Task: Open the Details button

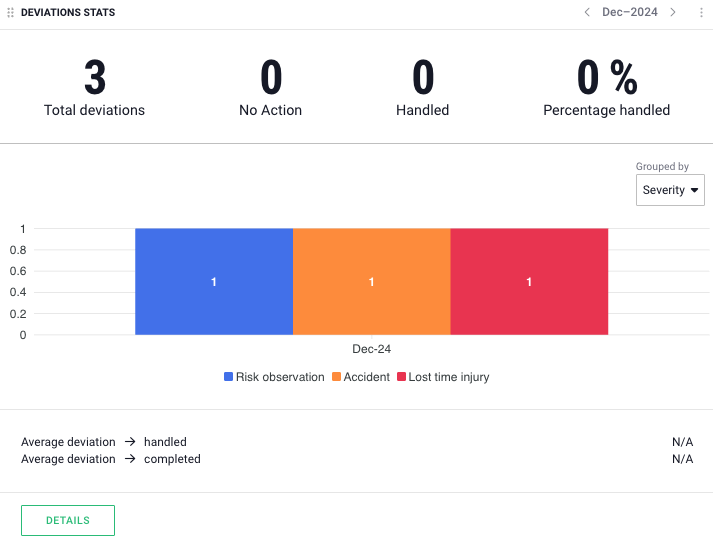Action: click(x=68, y=521)
